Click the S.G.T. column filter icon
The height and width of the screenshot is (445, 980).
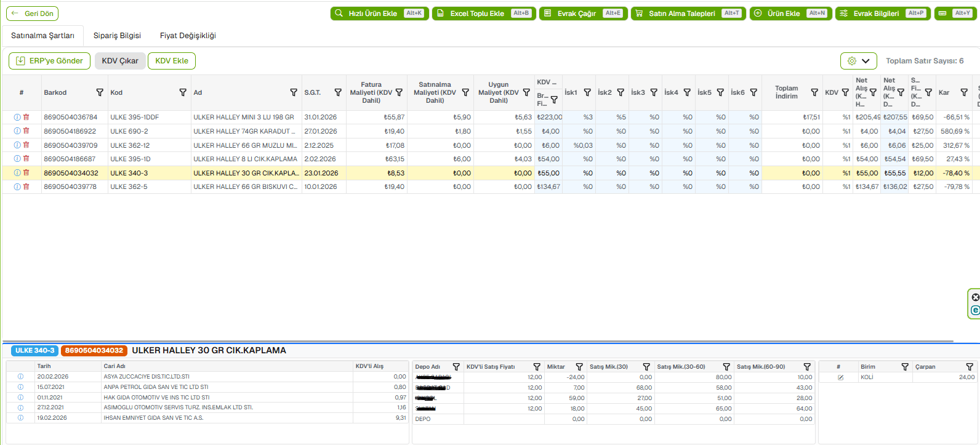tap(338, 92)
